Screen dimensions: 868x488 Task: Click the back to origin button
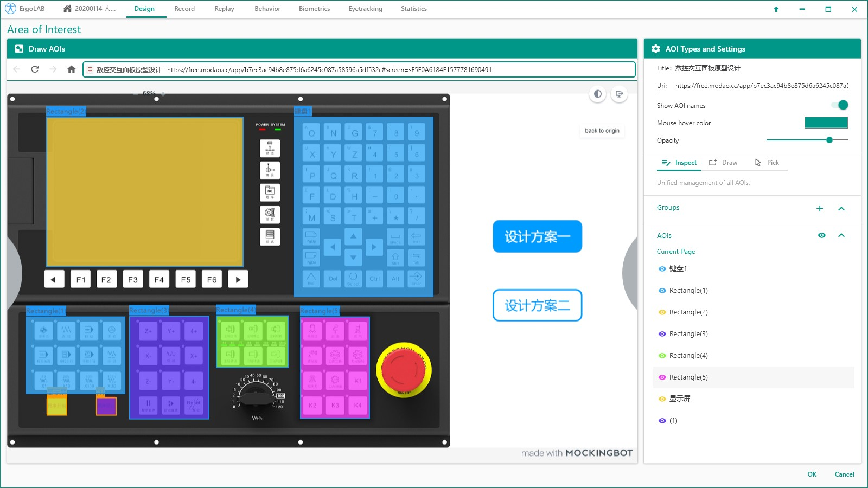pos(602,131)
